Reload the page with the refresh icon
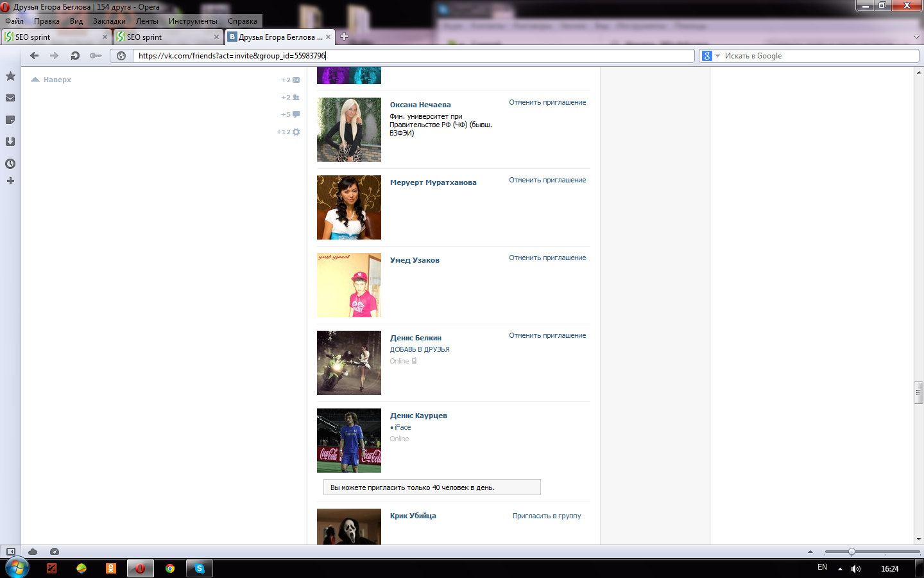This screenshot has height=578, width=924. click(x=75, y=56)
